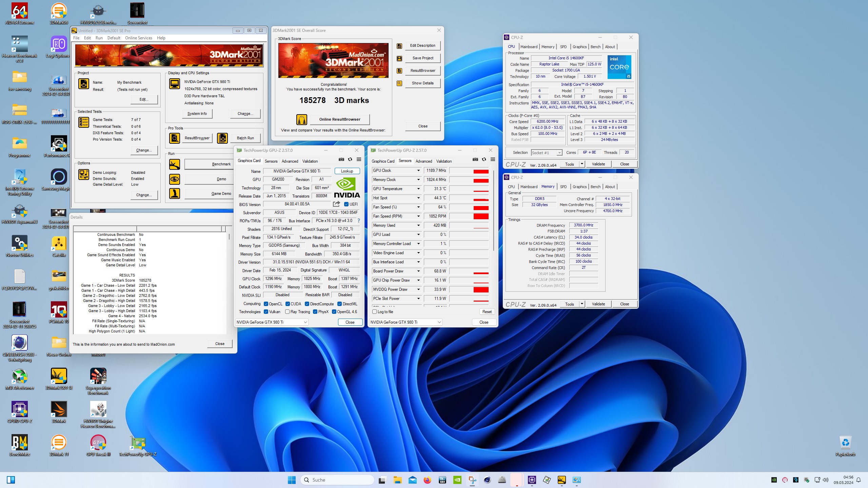
Task: Click Reset button in GPU-Z Sensors
Action: 487,312
